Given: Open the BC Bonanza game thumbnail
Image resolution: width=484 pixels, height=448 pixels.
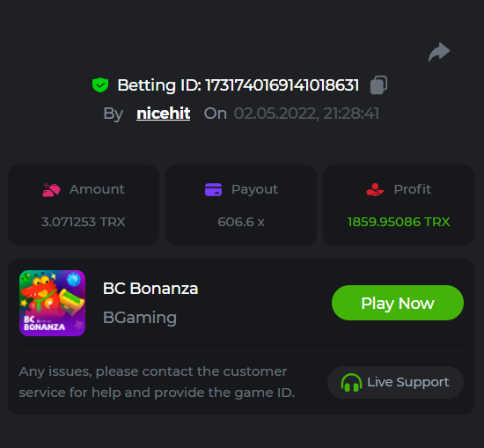Looking at the screenshot, I should (x=53, y=303).
